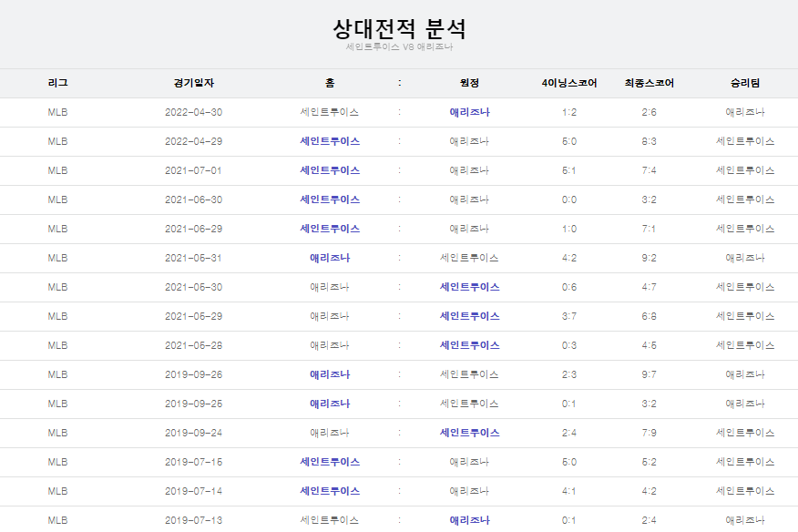Select the date 2021-06-29
Image resolution: width=798 pixels, height=532 pixels.
(x=193, y=229)
